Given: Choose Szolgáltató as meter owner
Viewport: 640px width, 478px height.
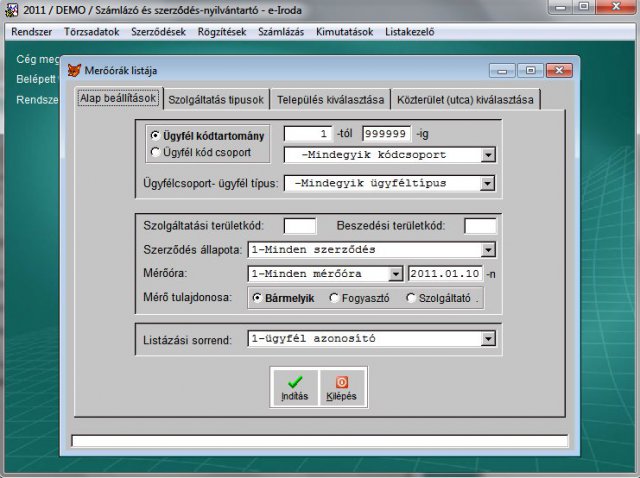Looking at the screenshot, I should click(x=411, y=297).
